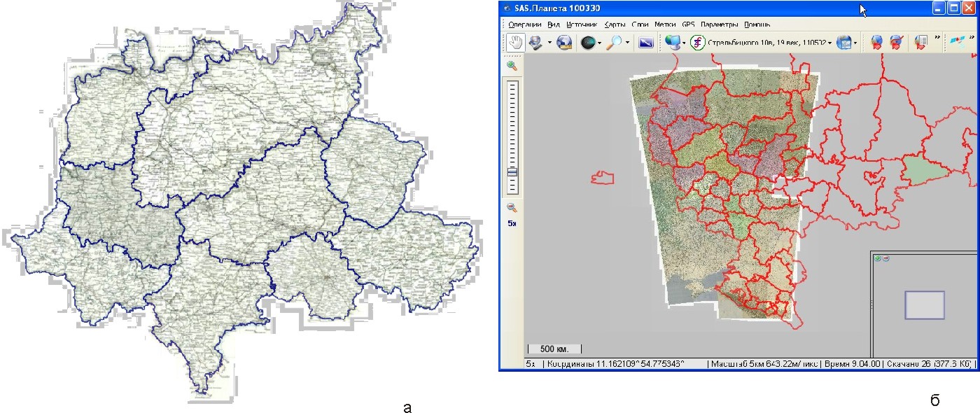Click the add new placemark icon
Image resolution: width=980 pixels, height=413 pixels.
point(876,43)
